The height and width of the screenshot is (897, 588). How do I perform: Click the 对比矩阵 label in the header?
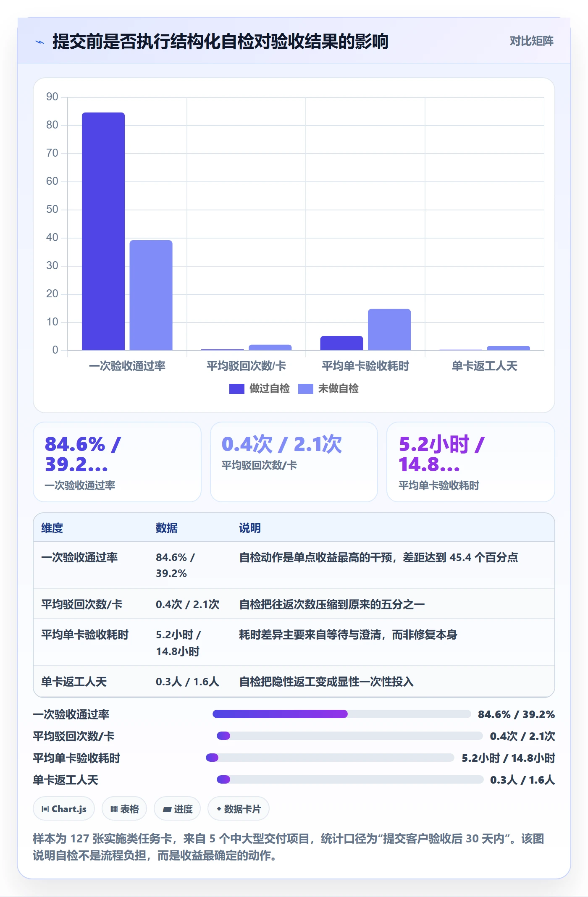(531, 41)
